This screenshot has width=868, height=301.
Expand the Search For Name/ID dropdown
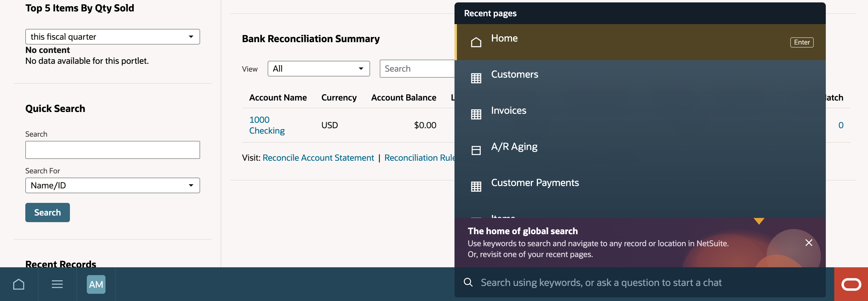(x=112, y=185)
